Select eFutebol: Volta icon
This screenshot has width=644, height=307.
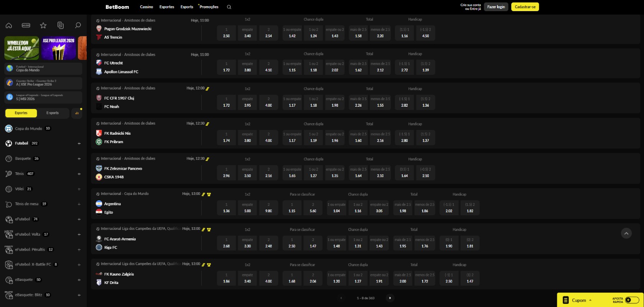(9, 234)
